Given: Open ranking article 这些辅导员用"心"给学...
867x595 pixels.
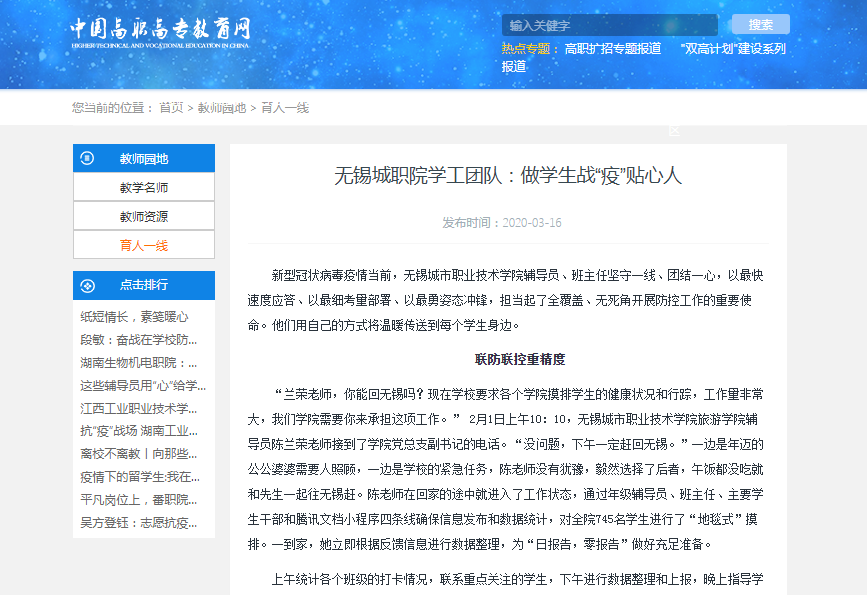Looking at the screenshot, I should (143, 385).
